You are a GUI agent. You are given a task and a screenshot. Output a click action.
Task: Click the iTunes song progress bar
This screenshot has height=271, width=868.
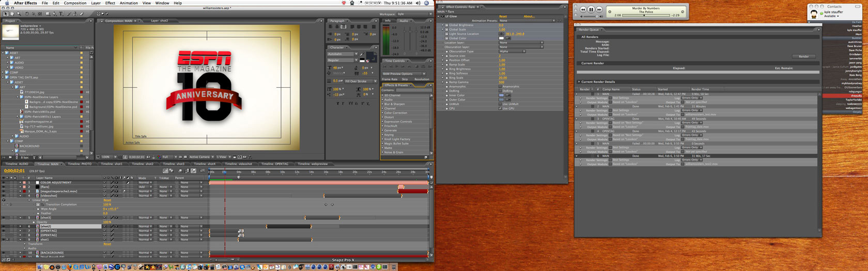pyautogui.click(x=646, y=15)
